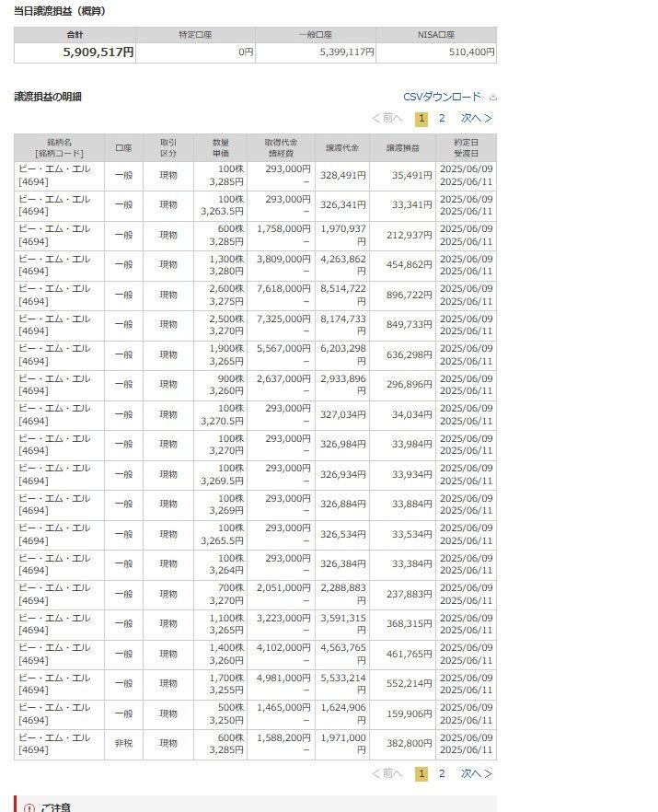Go to page 2 in bottom pagination
Viewport: 658px width, 812px height.
click(442, 773)
